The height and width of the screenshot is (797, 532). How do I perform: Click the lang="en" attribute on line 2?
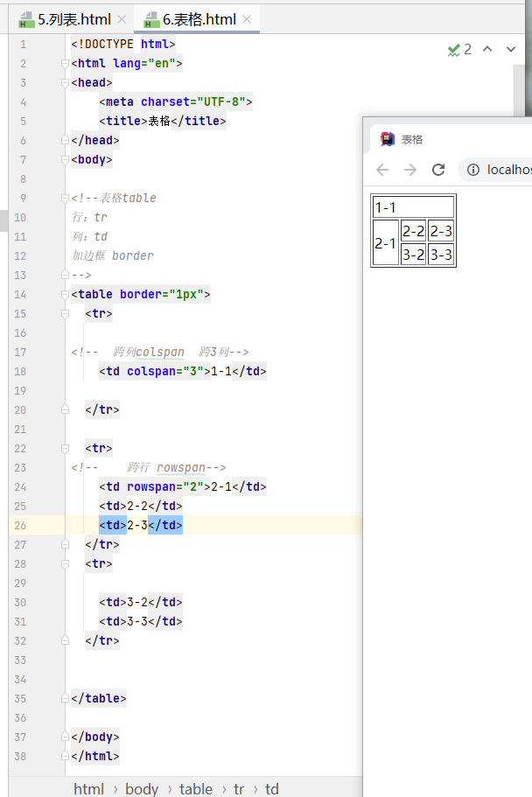tap(144, 64)
